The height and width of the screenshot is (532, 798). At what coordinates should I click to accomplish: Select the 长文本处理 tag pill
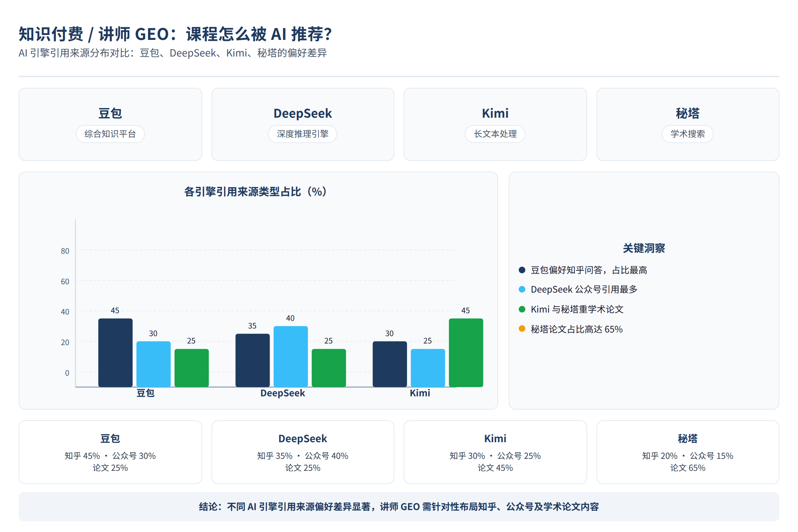(495, 134)
